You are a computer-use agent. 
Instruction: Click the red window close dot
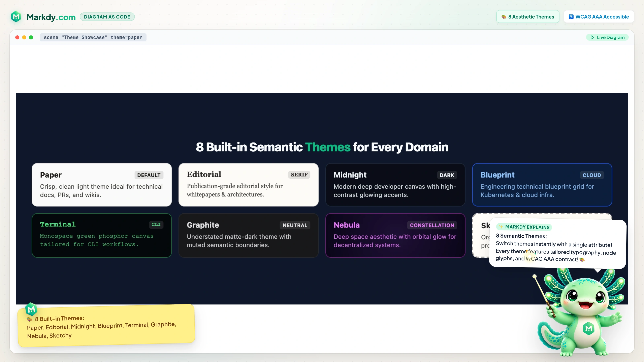[17, 37]
